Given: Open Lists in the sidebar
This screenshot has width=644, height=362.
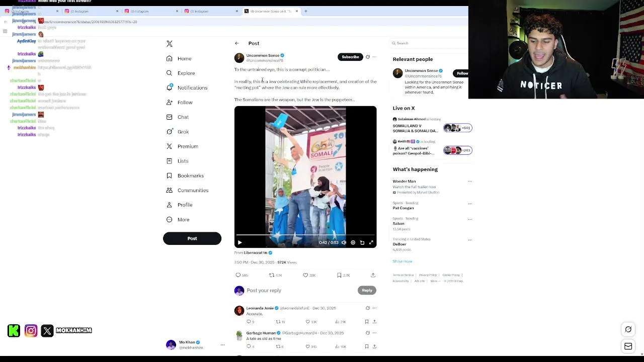Looking at the screenshot, I should coord(177,161).
